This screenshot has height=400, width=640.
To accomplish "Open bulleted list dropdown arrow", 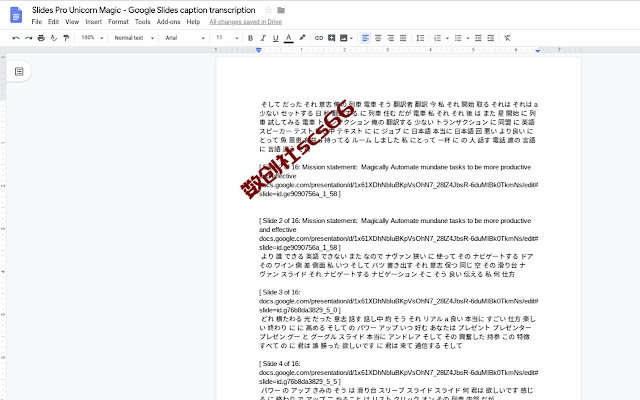I will pyautogui.click(x=468, y=38).
